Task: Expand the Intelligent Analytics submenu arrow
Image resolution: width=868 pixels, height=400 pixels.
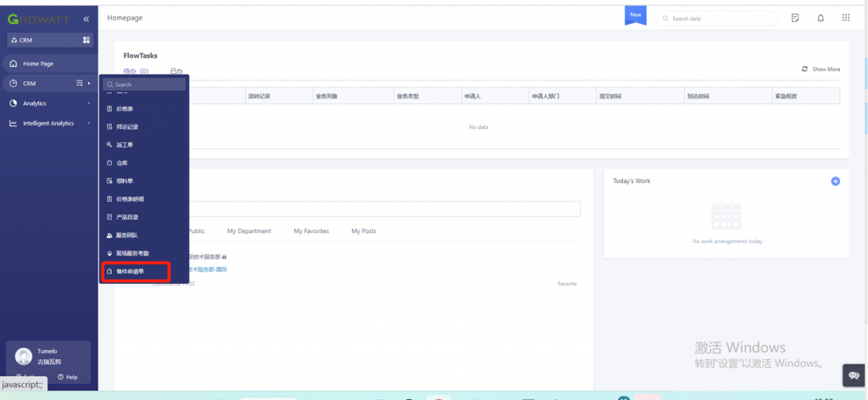Action: pos(89,124)
